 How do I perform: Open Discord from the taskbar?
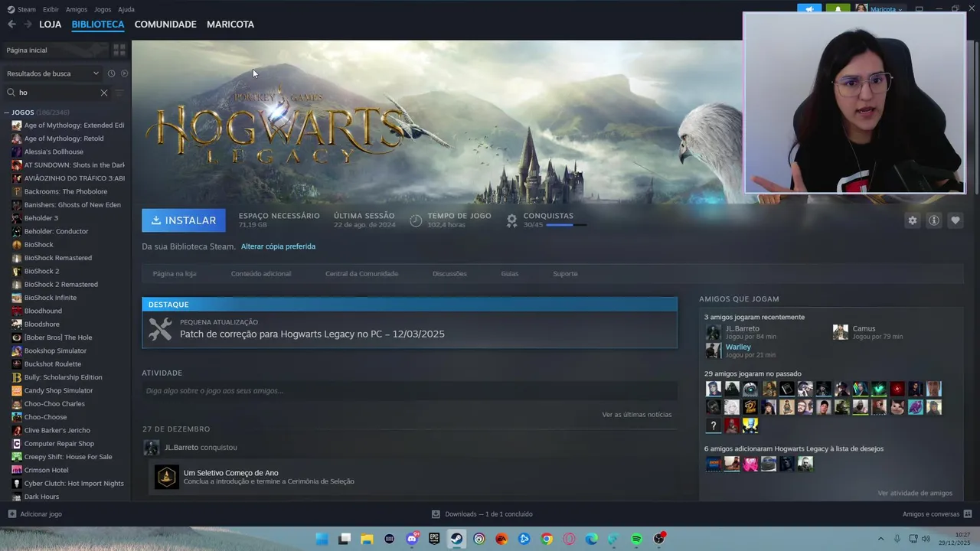(412, 539)
